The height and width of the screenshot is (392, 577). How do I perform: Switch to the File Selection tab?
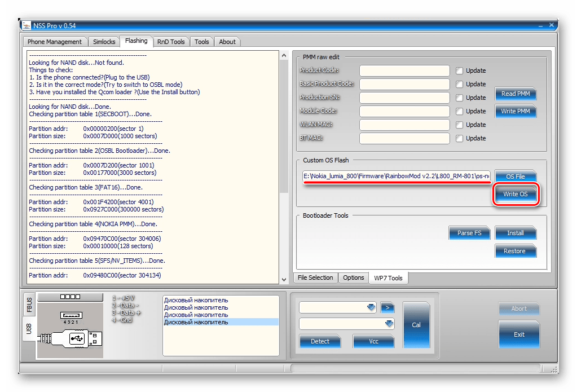point(315,278)
